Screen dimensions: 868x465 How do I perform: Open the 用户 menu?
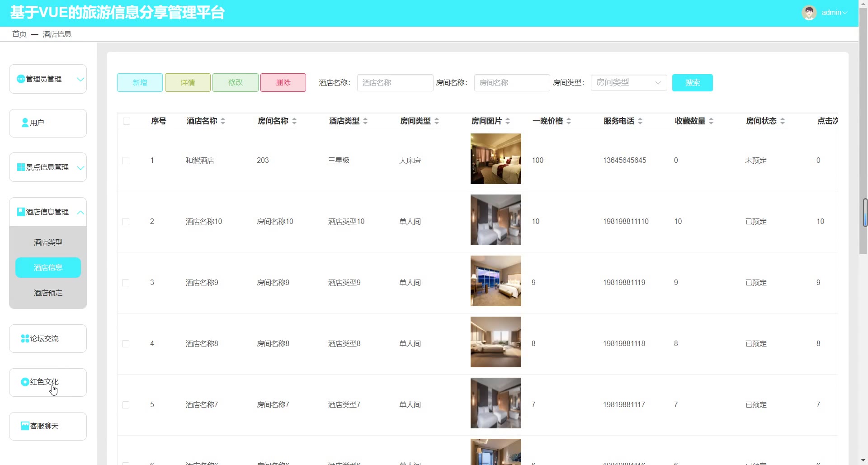coord(48,123)
